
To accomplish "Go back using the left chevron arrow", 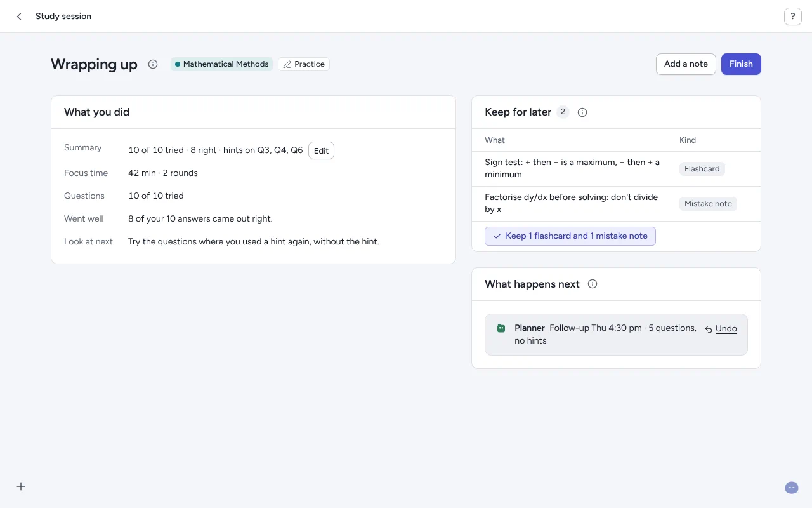I will [19, 17].
